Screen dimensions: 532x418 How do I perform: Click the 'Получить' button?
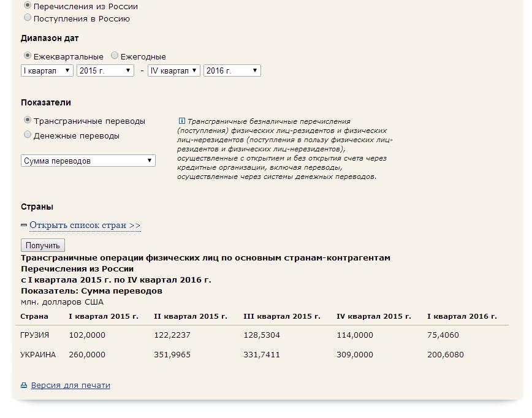point(43,245)
